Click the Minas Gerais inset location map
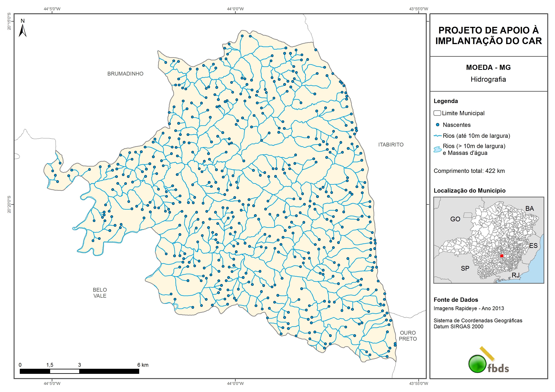The image size is (555, 392). tap(489, 240)
